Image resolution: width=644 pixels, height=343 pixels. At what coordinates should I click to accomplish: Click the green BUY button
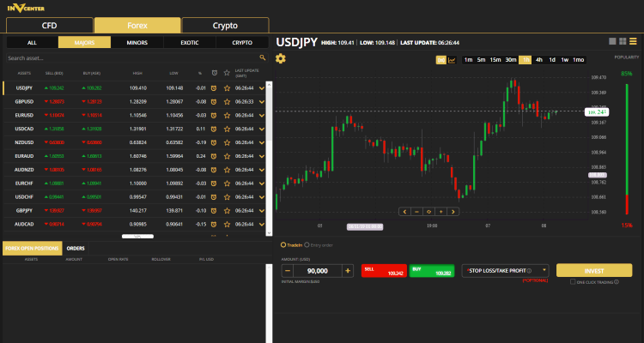pos(432,271)
